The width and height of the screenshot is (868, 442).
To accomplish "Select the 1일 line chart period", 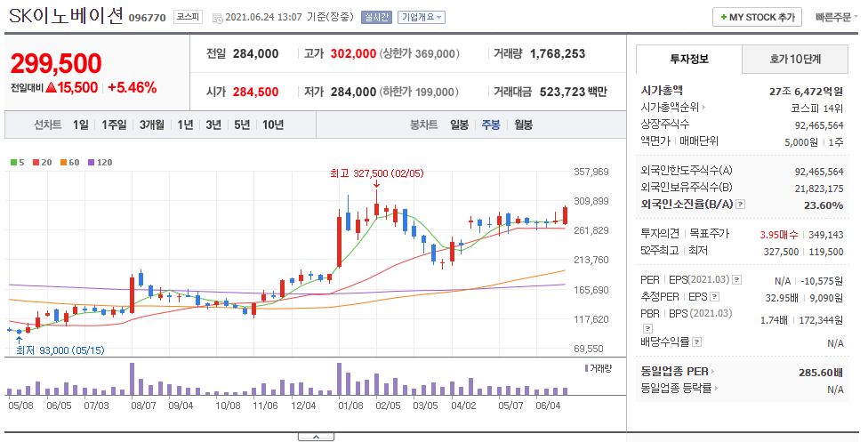I will pyautogui.click(x=81, y=125).
